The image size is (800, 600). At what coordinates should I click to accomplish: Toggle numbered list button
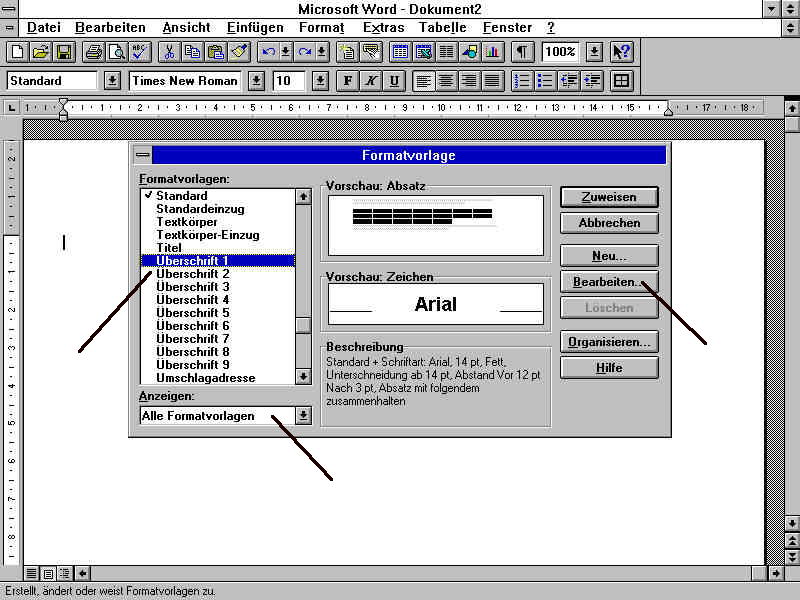522,81
